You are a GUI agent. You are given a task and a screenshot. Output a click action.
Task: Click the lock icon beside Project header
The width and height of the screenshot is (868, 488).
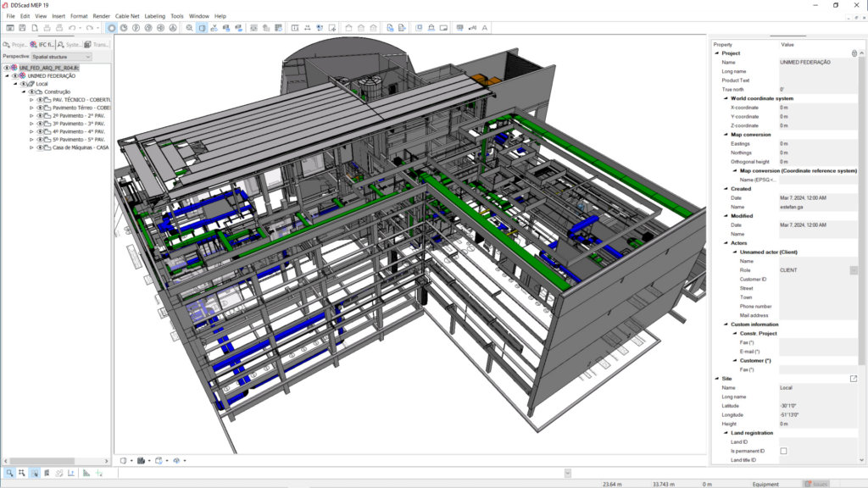tap(854, 53)
